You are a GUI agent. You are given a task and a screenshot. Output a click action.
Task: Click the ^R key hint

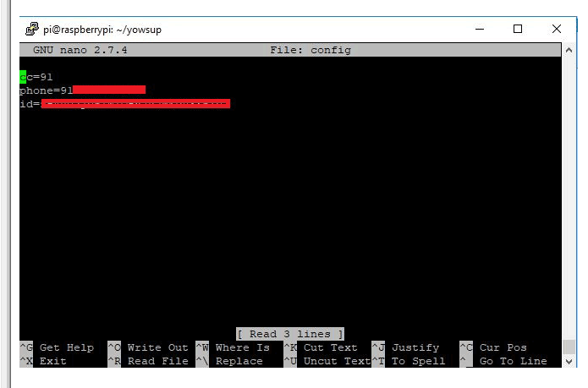click(x=114, y=361)
